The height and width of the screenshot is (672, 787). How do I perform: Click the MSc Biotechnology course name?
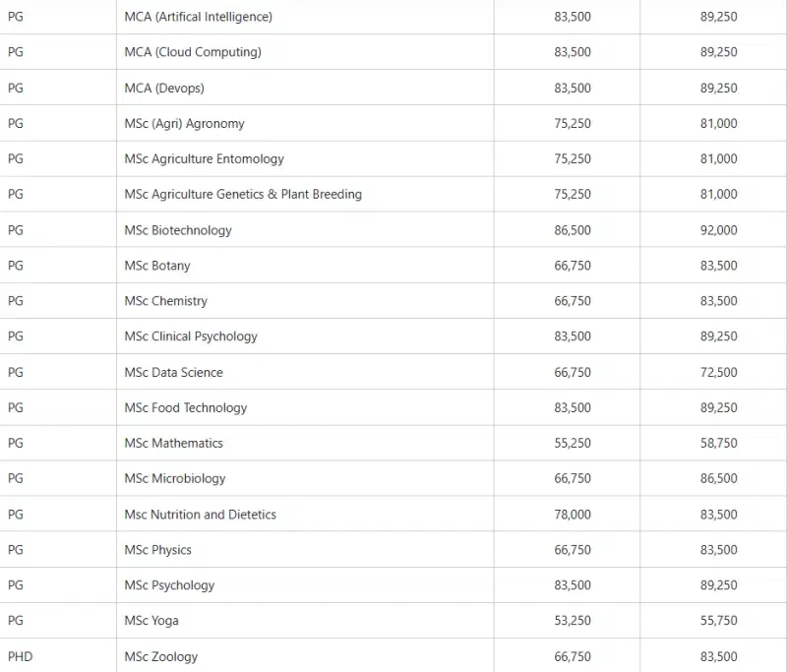(178, 230)
